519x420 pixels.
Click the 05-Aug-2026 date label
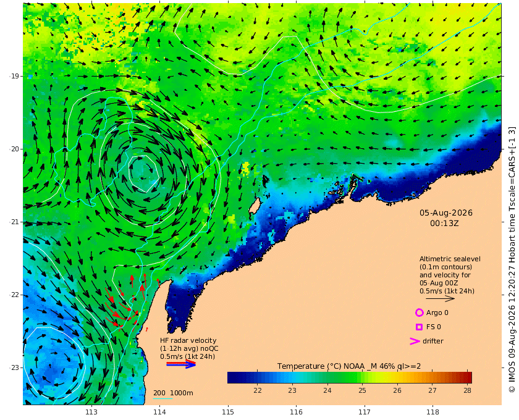pos(446,212)
